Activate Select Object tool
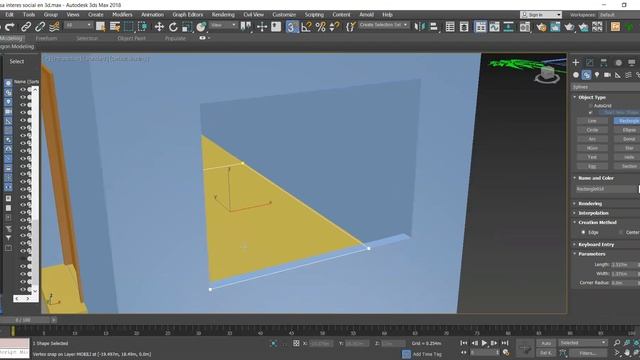Viewport: 640px width, 360px height. pyautogui.click(x=100, y=27)
